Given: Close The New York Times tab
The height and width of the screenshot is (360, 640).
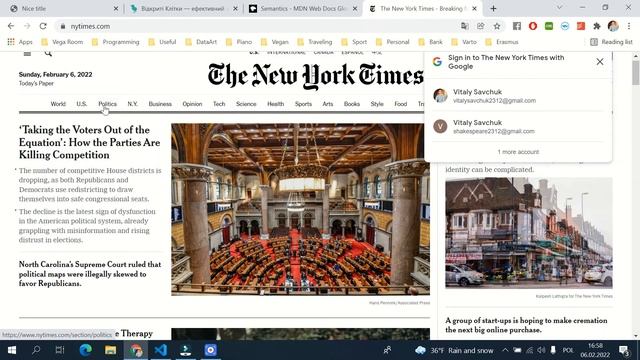Looking at the screenshot, I should 474,8.
